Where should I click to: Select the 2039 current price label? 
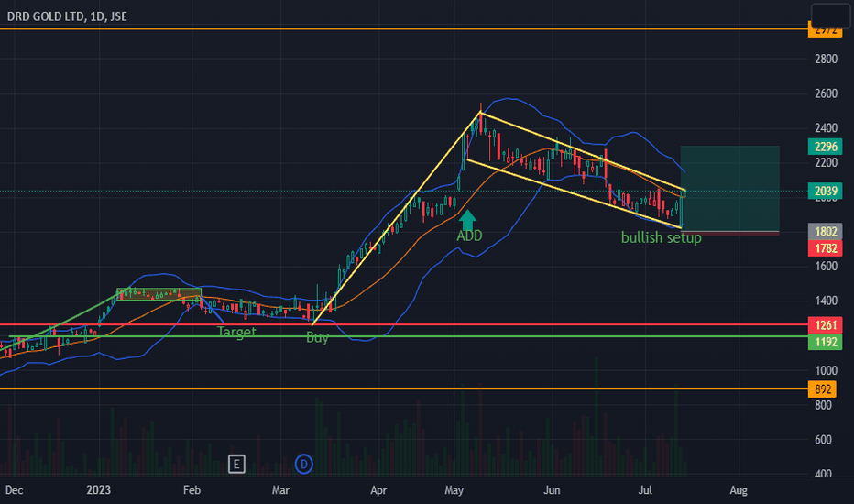825,191
